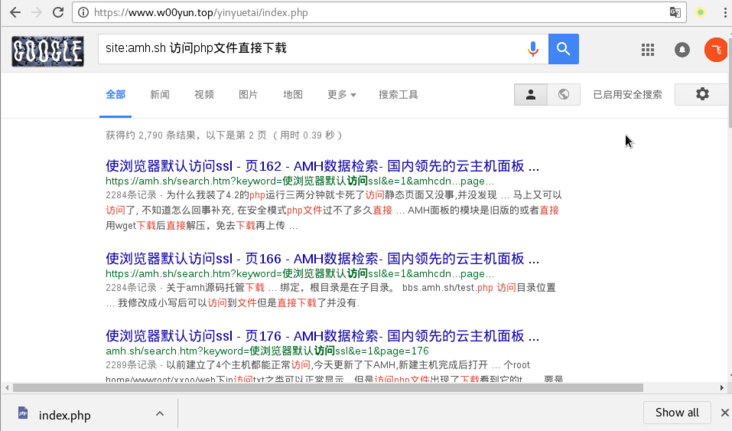The image size is (732, 431).
Task: Open the orange account avatar
Action: pos(716,49)
